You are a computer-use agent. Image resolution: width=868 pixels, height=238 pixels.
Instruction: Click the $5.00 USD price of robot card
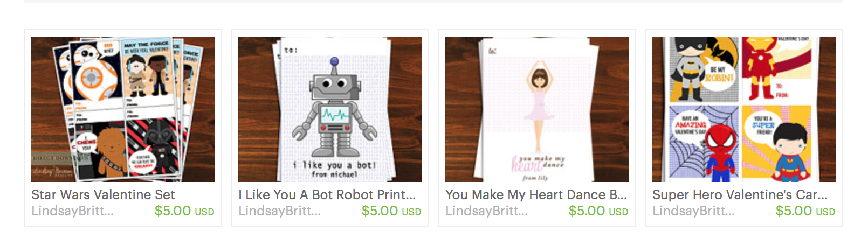391,211
